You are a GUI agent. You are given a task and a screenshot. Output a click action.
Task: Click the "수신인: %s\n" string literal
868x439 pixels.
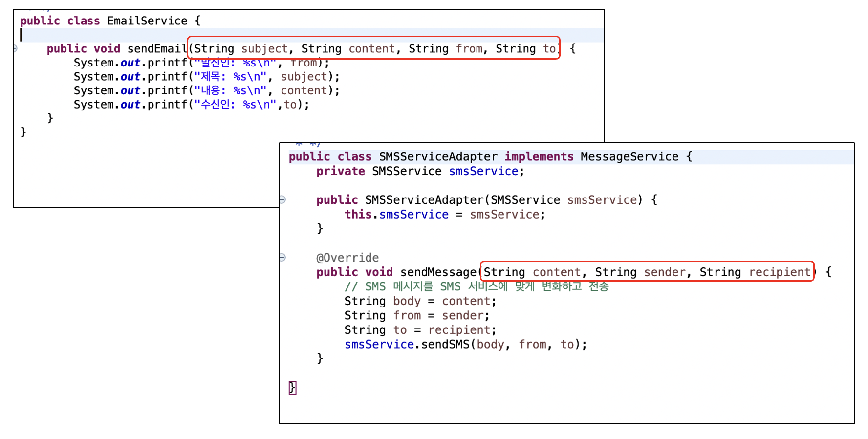coord(236,105)
